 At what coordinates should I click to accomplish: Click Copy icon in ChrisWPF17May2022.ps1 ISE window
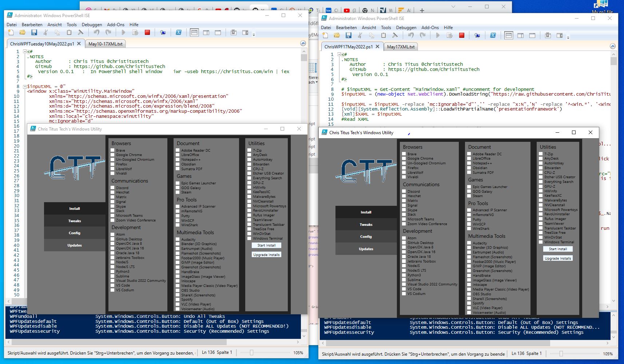click(372, 36)
